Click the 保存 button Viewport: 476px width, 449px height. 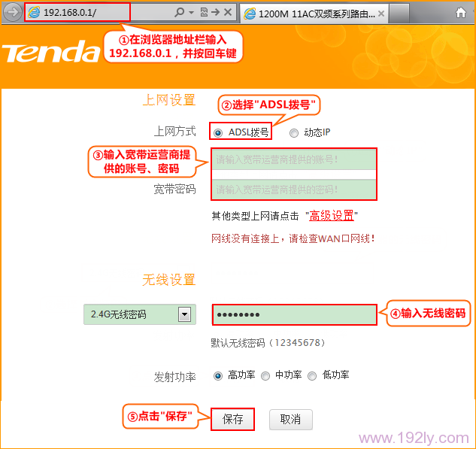coord(232,419)
